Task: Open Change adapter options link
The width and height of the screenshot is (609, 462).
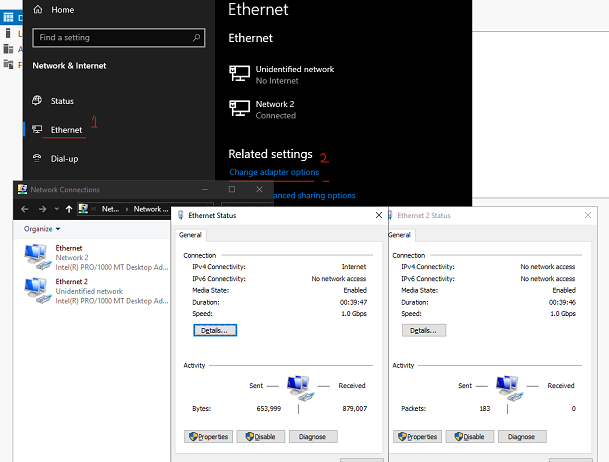Action: click(x=274, y=172)
